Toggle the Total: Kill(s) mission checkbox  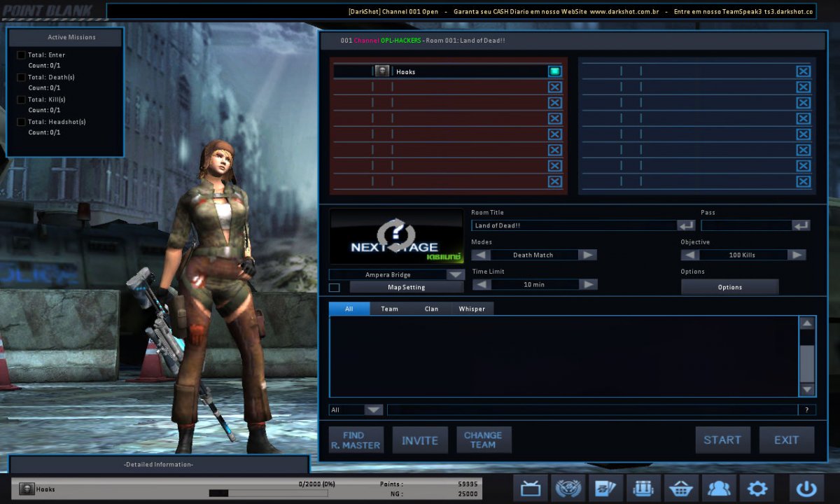(x=21, y=99)
